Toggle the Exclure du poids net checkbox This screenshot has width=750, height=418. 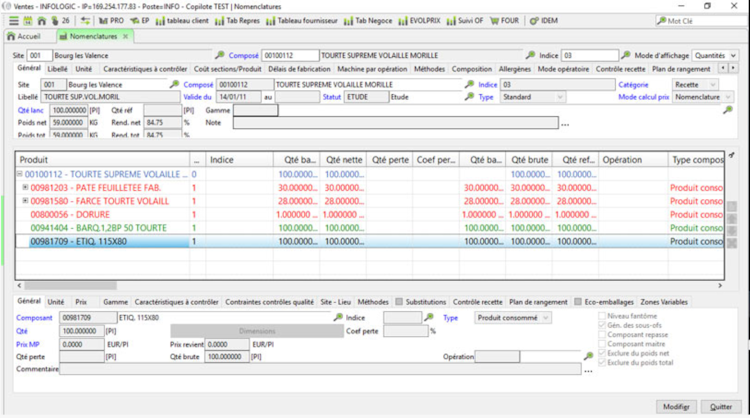602,353
